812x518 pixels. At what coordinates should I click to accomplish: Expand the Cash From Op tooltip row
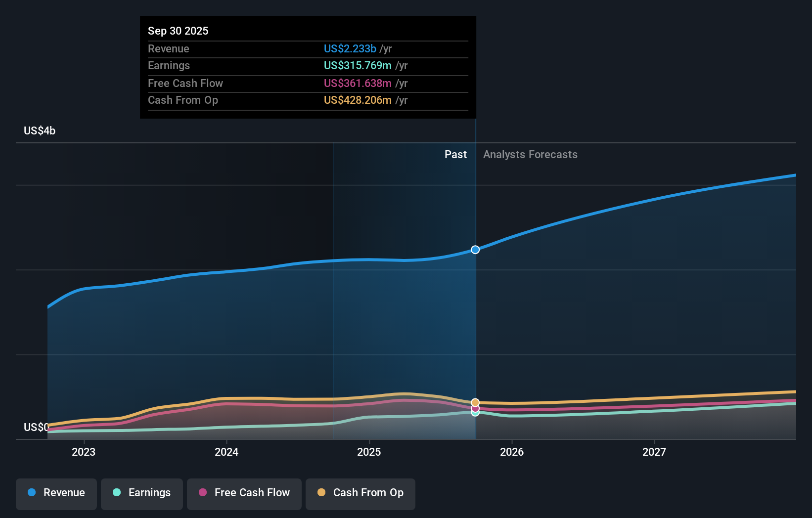click(x=308, y=100)
